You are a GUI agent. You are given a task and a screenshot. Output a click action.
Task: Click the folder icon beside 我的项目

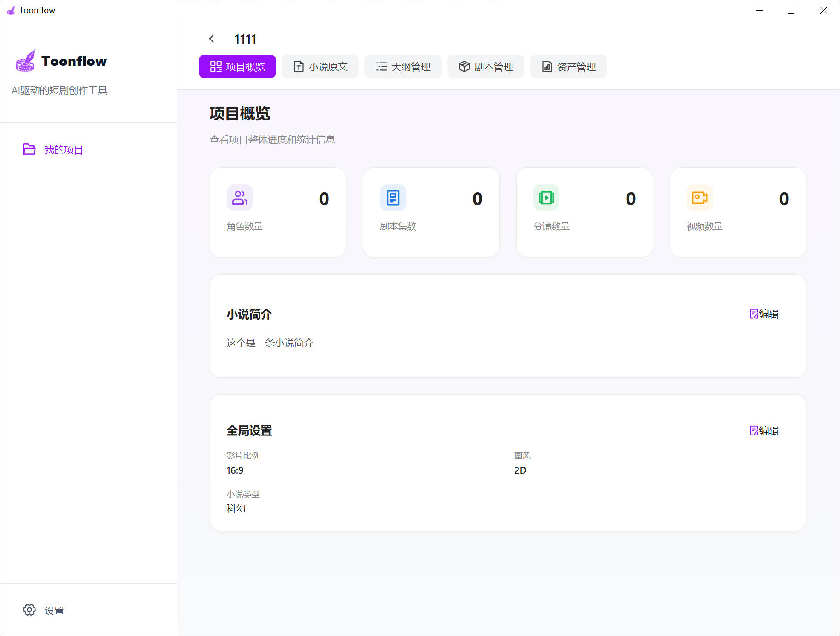tap(29, 149)
